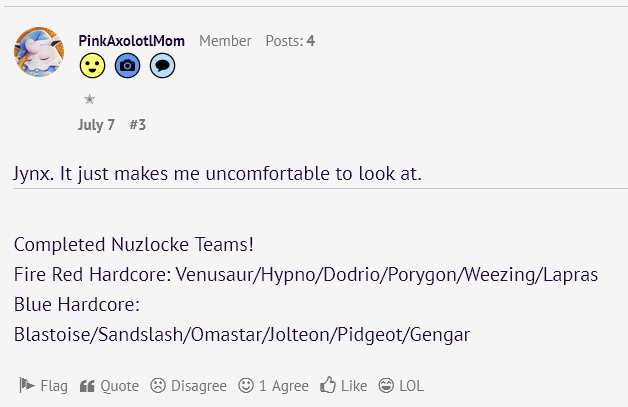Click the 1 Agree reaction
Screen dimensions: 628x407
[274, 385]
